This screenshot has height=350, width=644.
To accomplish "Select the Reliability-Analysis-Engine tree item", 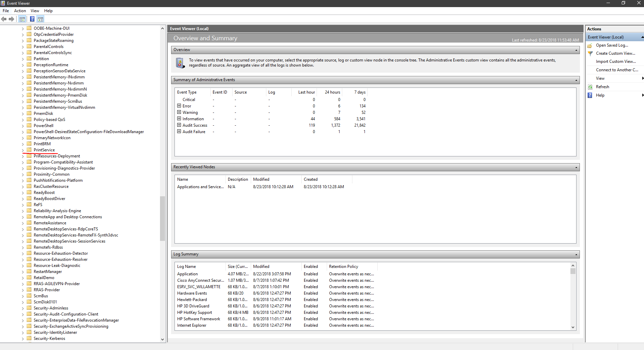I will 57,210.
